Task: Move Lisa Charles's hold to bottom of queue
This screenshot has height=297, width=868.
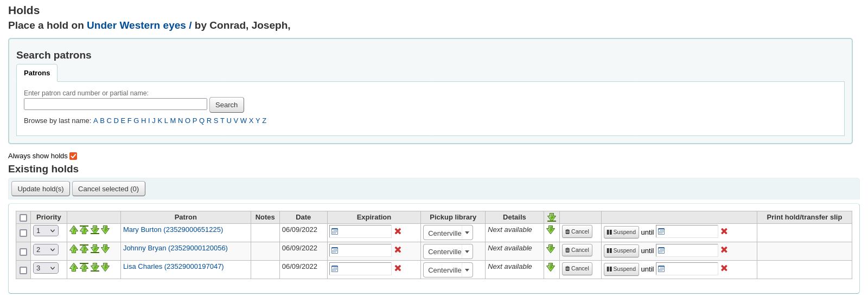Action: click(95, 267)
